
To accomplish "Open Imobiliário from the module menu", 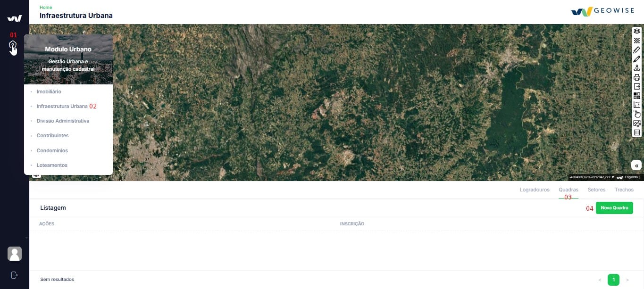I will pyautogui.click(x=49, y=91).
